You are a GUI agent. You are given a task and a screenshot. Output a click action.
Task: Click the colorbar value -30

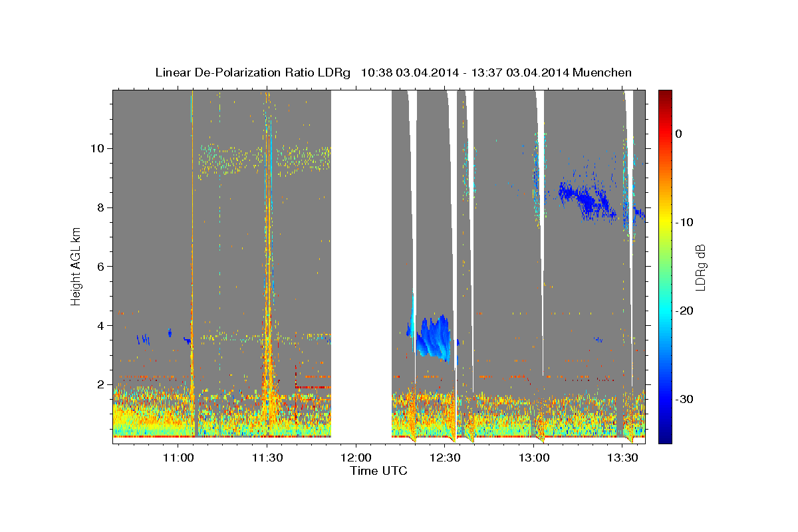point(686,399)
